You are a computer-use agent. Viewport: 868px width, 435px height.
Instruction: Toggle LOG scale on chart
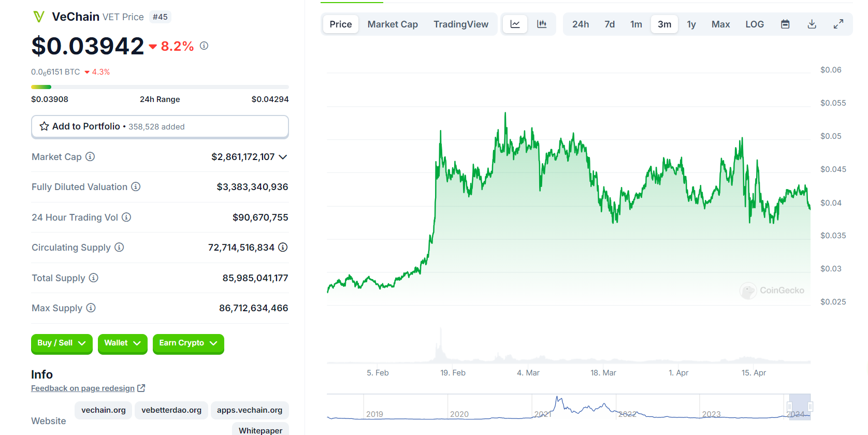(x=754, y=24)
